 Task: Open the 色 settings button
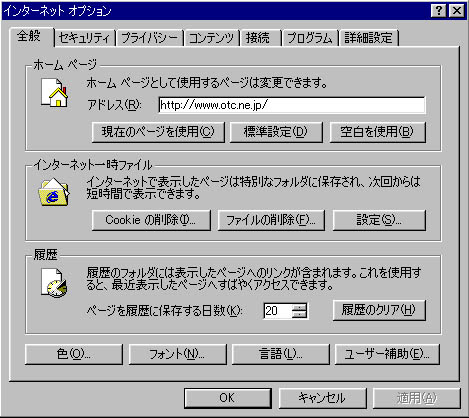pyautogui.click(x=74, y=354)
